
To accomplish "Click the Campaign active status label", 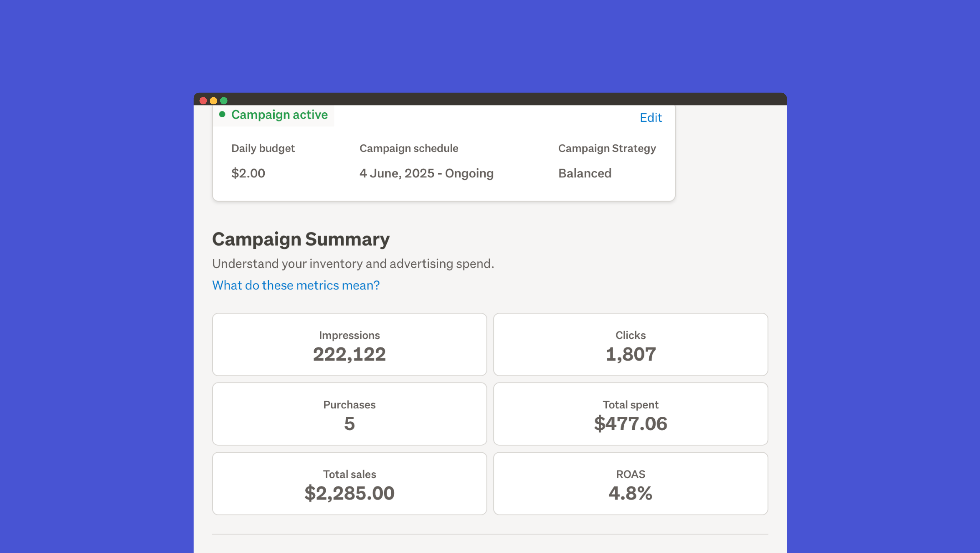I will (279, 114).
